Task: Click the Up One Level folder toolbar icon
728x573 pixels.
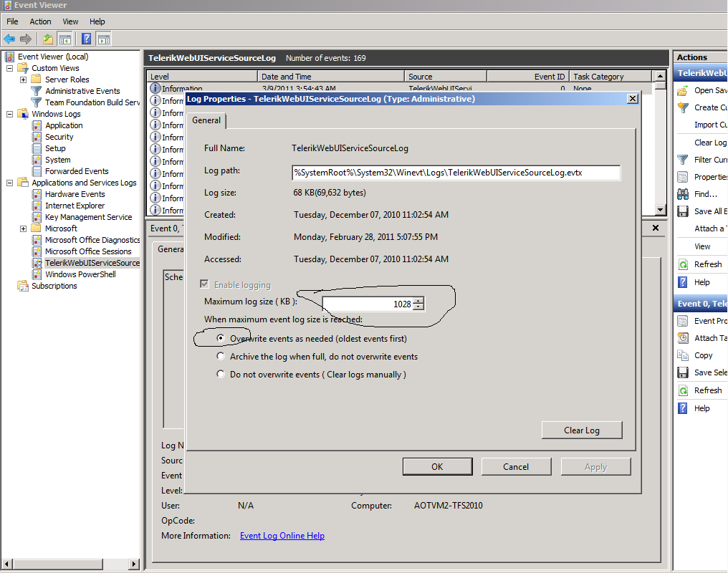Action: tap(47, 39)
